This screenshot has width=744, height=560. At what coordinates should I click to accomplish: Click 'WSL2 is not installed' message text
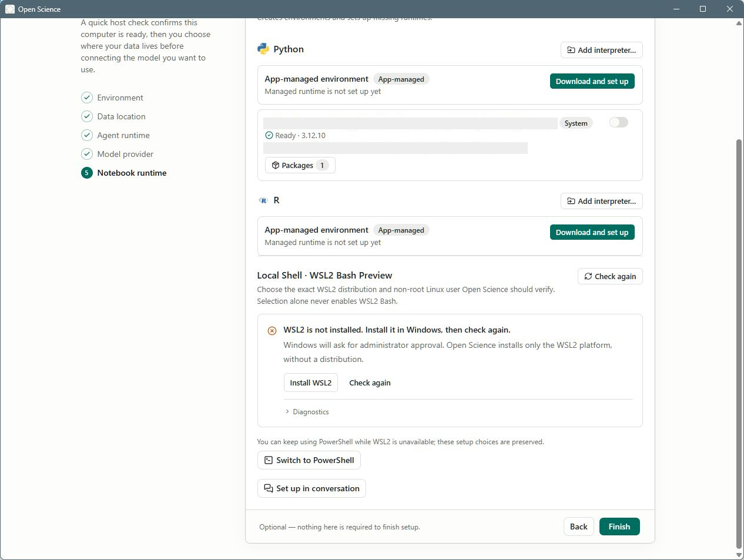(397, 330)
